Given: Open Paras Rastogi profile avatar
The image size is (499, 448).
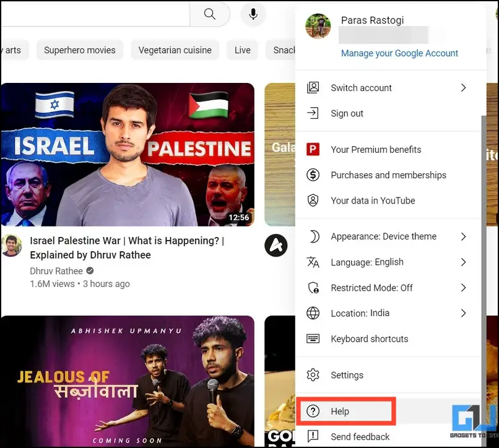Looking at the screenshot, I should coord(318,26).
